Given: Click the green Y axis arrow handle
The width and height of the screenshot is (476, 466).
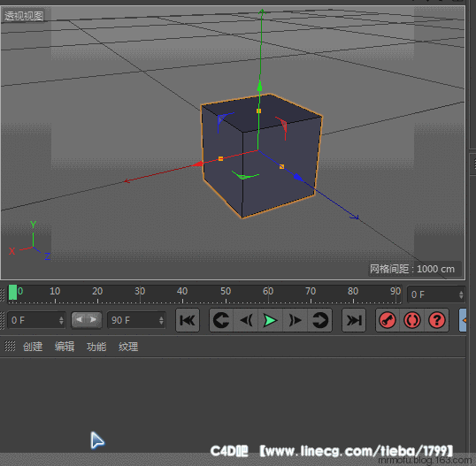Looking at the screenshot, I should tap(259, 86).
